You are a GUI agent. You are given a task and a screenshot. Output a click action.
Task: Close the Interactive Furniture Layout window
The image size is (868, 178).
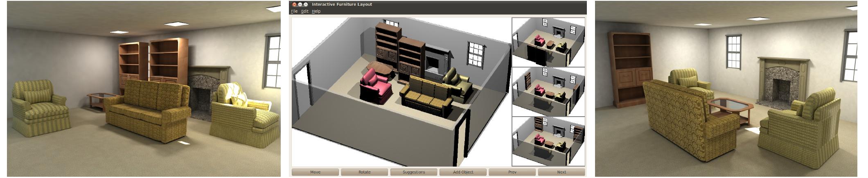pyautogui.click(x=294, y=4)
